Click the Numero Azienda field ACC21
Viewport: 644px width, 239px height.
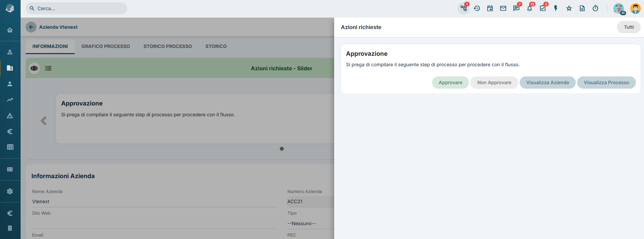click(x=311, y=201)
